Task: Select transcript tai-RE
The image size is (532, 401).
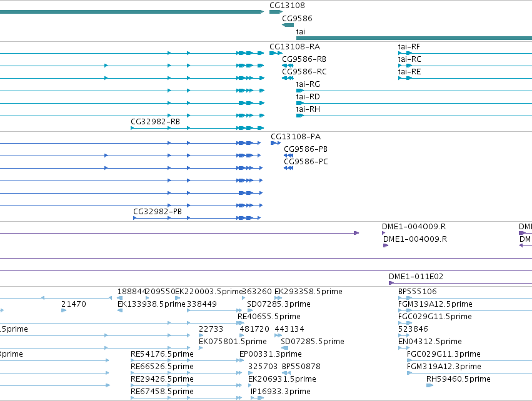Action: (409, 72)
